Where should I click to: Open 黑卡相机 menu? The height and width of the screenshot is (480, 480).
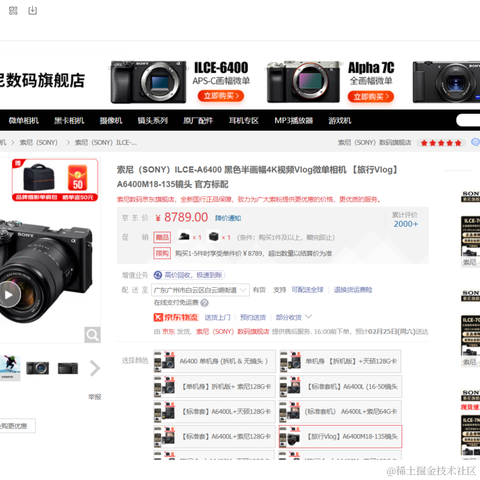[x=69, y=121]
